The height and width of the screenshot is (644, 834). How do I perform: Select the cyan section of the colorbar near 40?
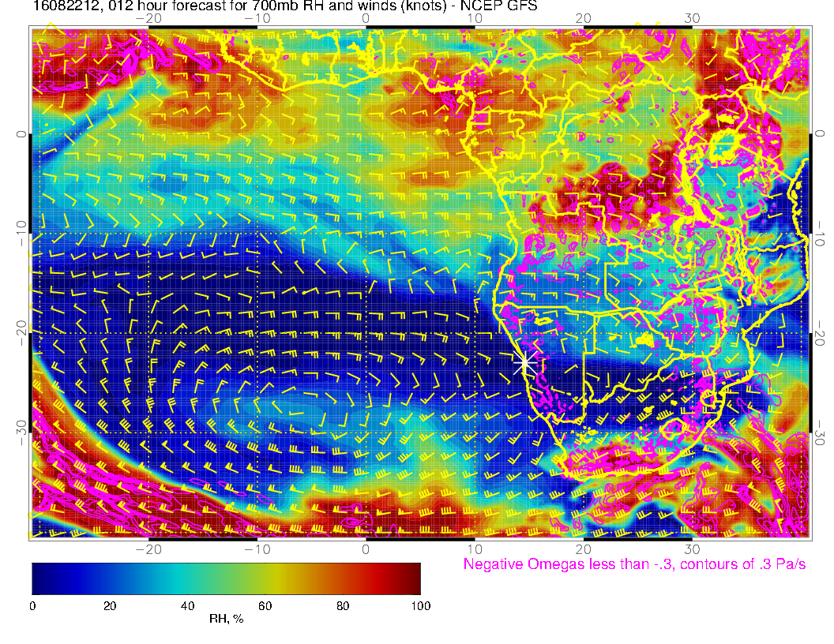tap(187, 578)
